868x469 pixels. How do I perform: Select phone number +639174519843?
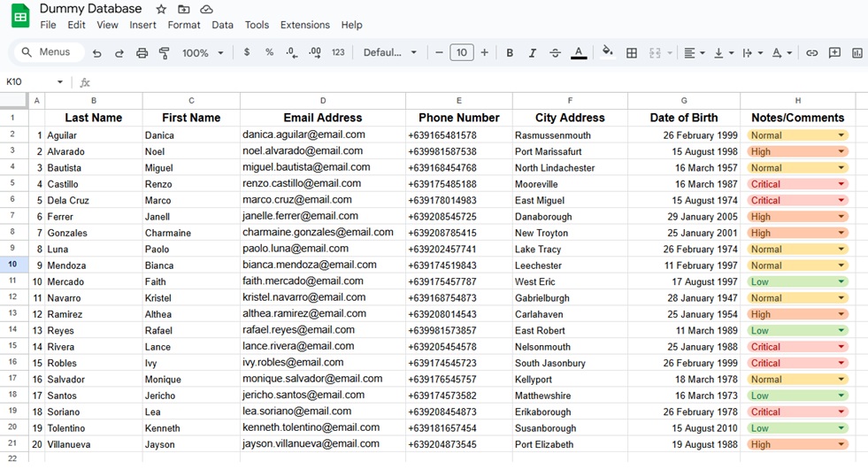pos(459,265)
